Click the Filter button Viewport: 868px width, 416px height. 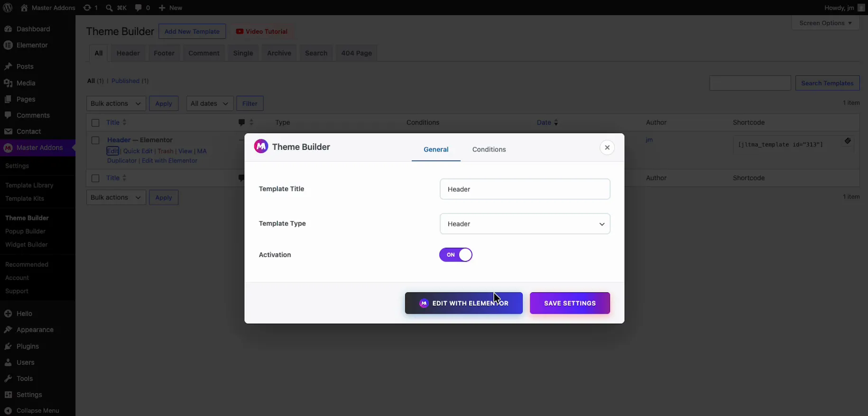[250, 103]
